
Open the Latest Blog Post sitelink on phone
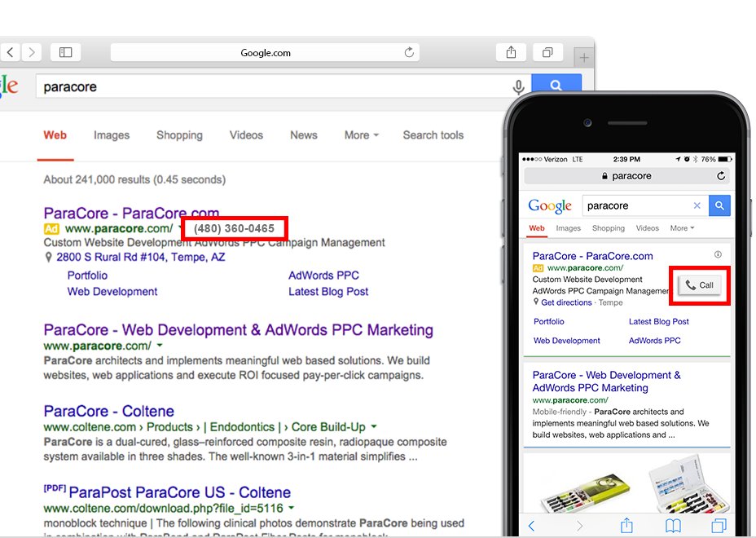point(658,322)
